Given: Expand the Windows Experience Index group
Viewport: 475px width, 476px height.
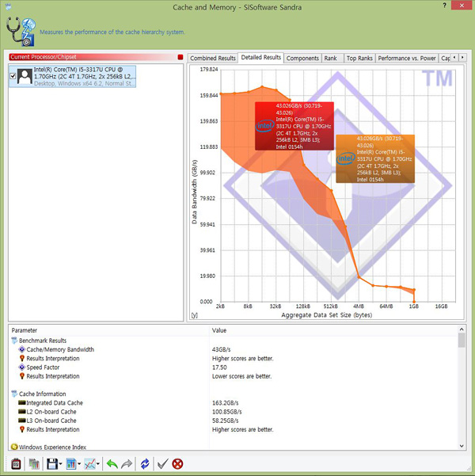Looking at the screenshot, I should point(14,447).
